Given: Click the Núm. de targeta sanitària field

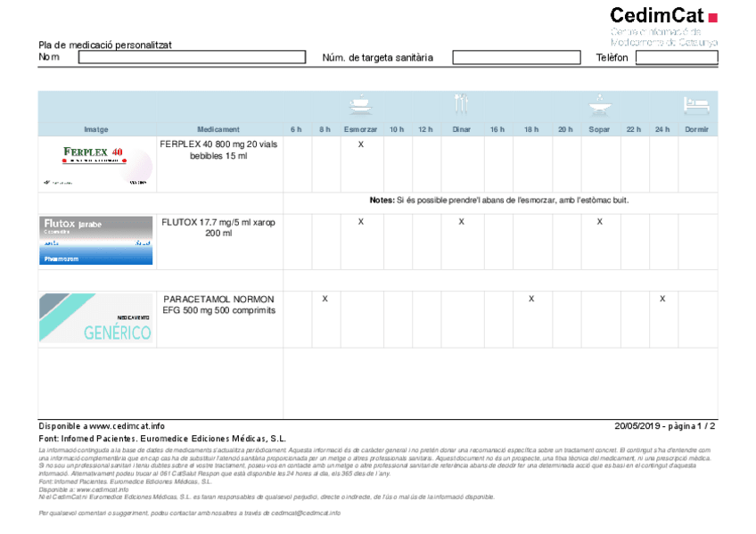Looking at the screenshot, I should [x=516, y=57].
